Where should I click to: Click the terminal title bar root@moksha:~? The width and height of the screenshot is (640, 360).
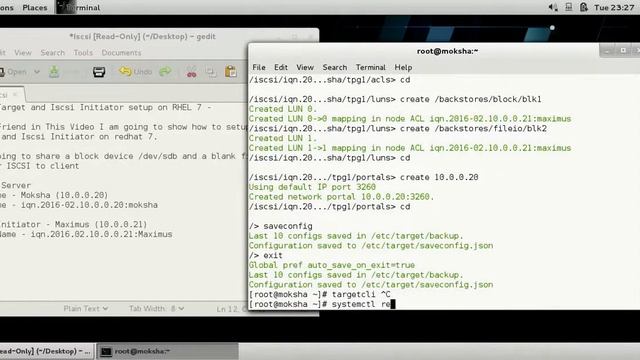coord(447,51)
